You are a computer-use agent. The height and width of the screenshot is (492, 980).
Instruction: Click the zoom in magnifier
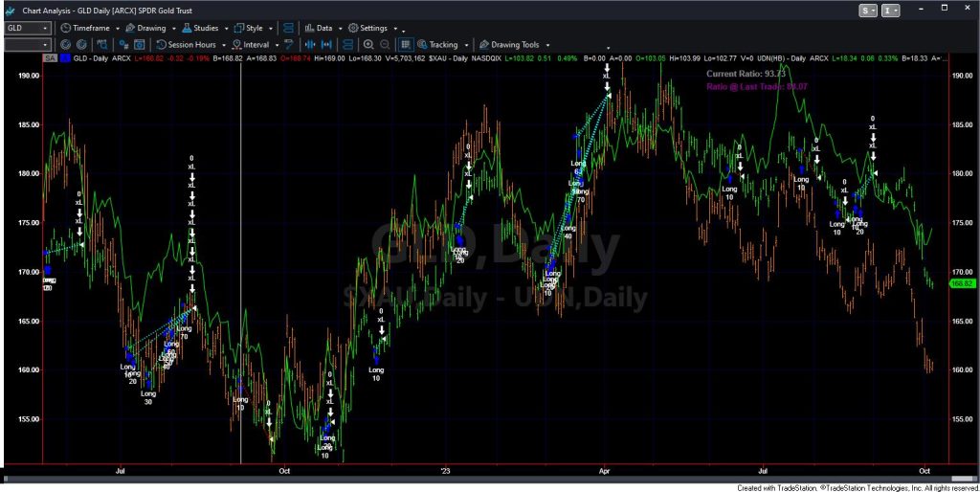tap(368, 45)
